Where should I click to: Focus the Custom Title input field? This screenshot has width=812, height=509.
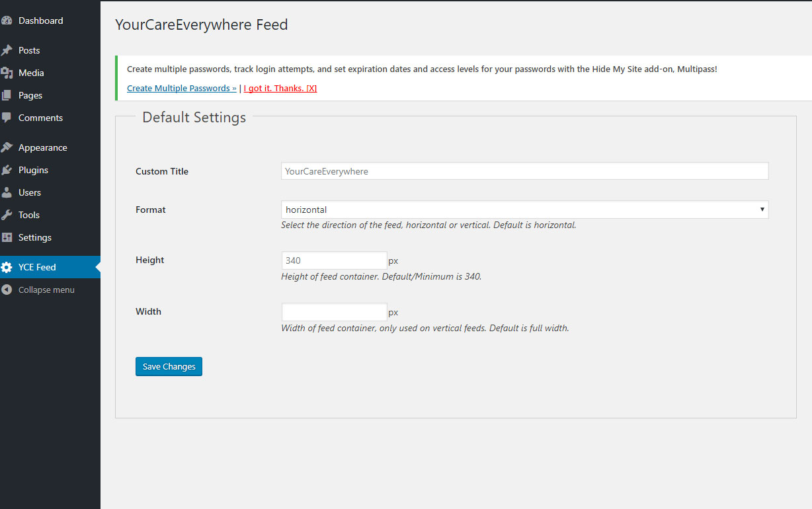(525, 171)
